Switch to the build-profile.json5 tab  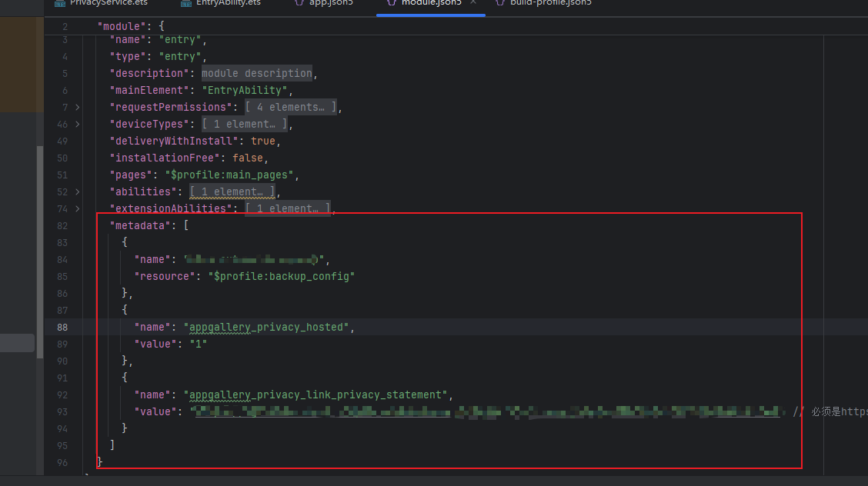tap(549, 3)
